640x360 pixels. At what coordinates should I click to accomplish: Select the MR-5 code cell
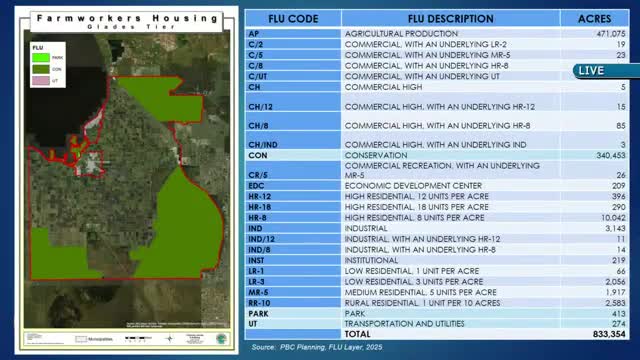[293, 292]
